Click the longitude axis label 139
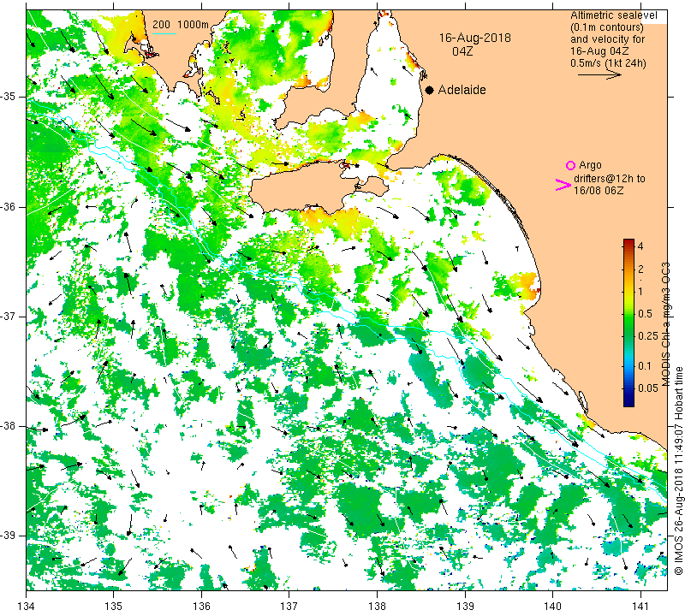The height and width of the screenshot is (616, 685). click(465, 606)
